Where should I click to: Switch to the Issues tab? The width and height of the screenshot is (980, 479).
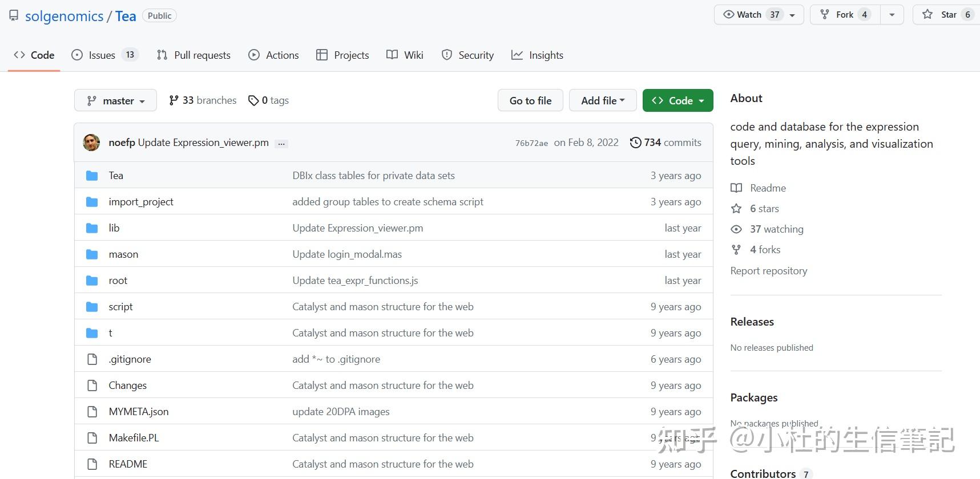(x=102, y=55)
